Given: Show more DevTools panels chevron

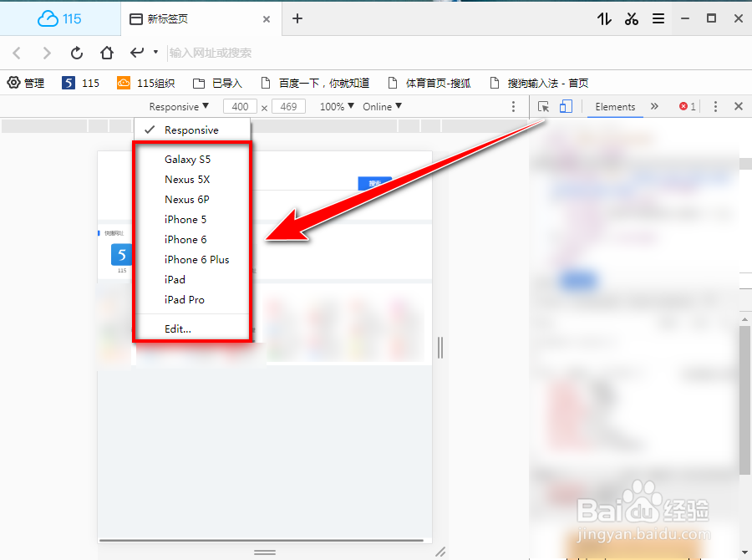Looking at the screenshot, I should pos(654,106).
